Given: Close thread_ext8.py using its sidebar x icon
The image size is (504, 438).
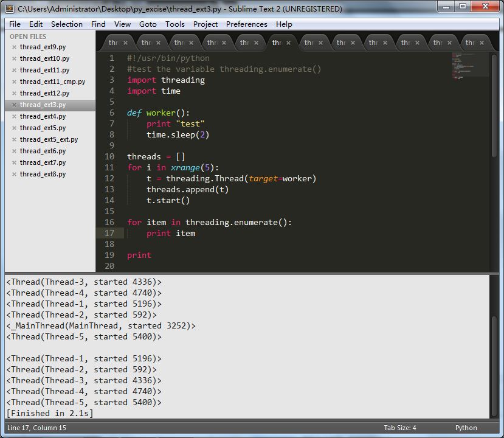Looking at the screenshot, I should (x=14, y=175).
